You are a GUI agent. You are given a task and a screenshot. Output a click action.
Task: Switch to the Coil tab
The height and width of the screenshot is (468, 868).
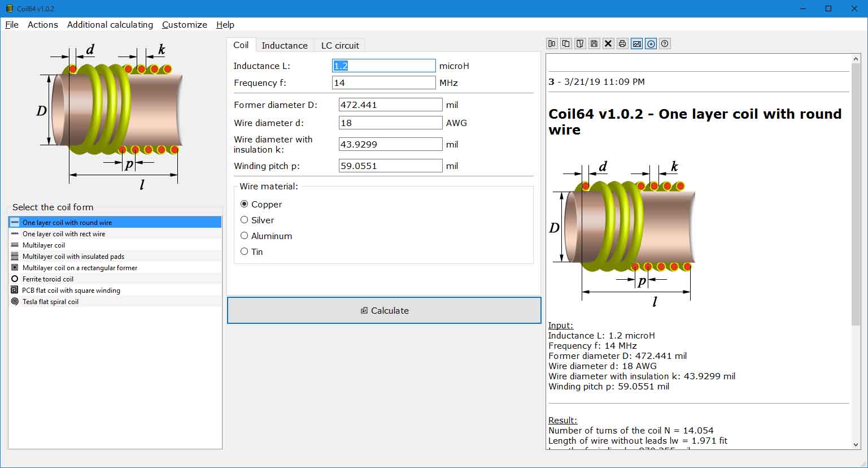pyautogui.click(x=241, y=45)
